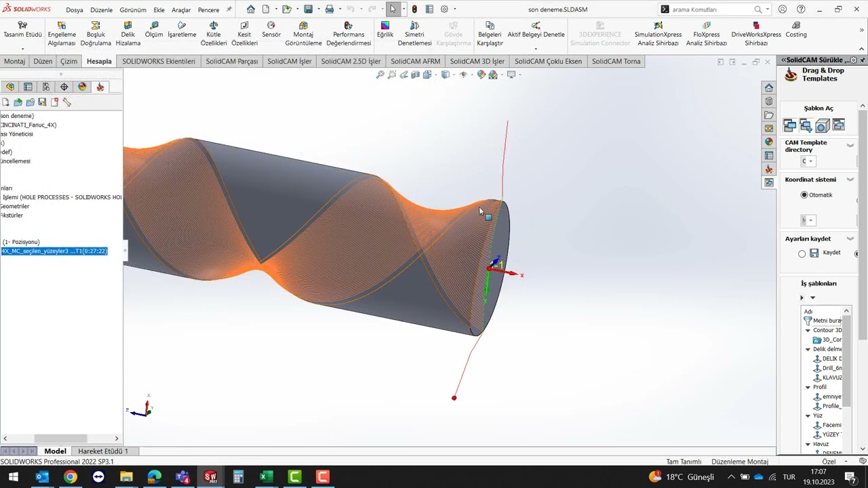Open Chrome from the taskbar

click(71, 477)
